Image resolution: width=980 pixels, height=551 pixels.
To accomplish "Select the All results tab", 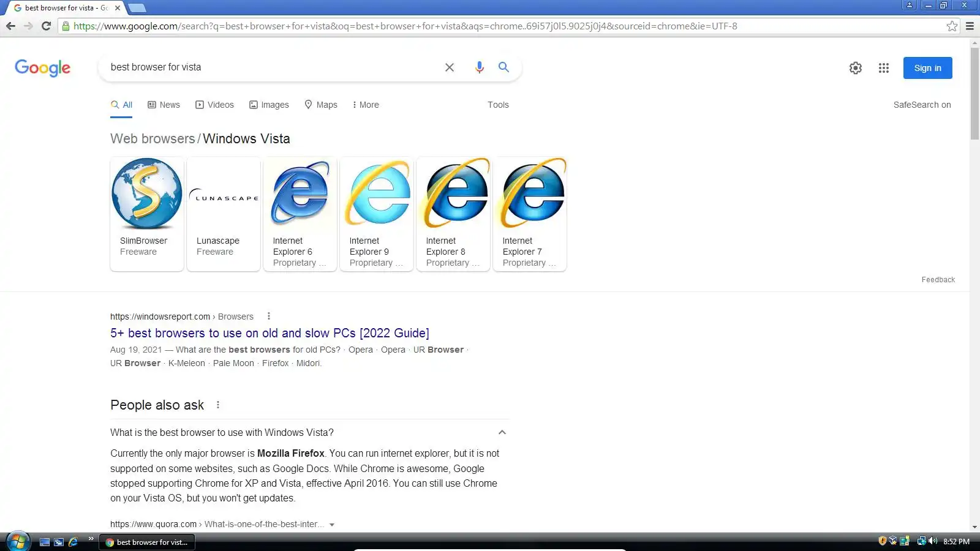I will pyautogui.click(x=121, y=105).
